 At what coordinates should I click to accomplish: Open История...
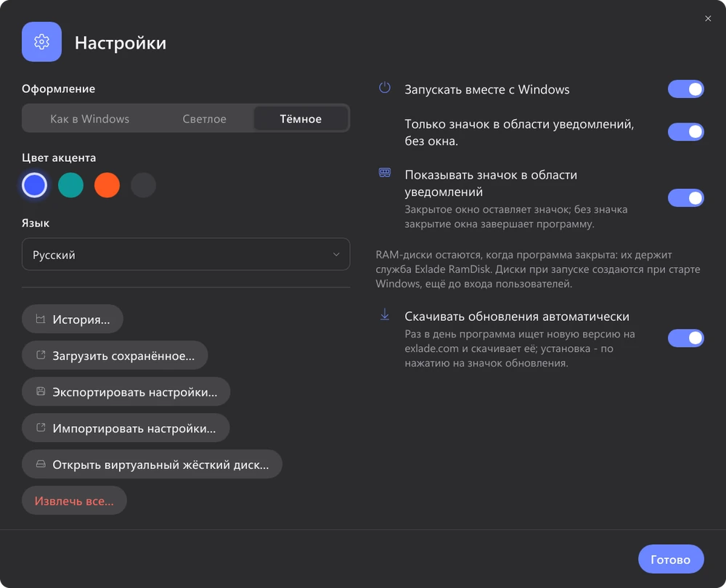72,319
